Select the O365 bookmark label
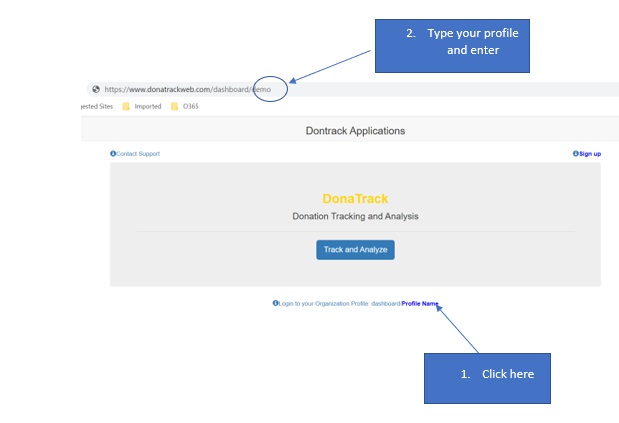This screenshot has width=619, height=423. 190,107
